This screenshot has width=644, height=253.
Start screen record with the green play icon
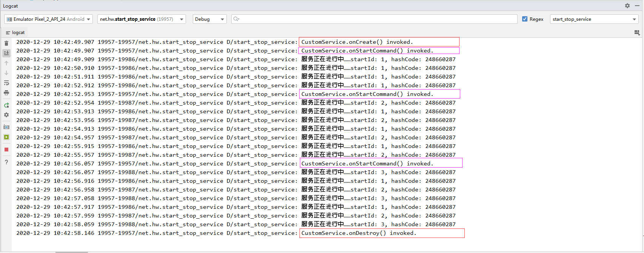tap(6, 137)
